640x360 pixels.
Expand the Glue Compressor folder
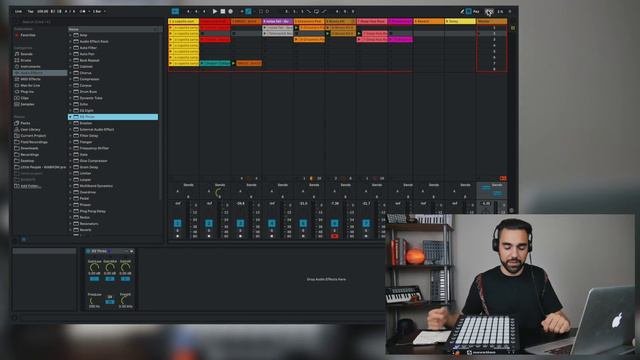(x=70, y=161)
